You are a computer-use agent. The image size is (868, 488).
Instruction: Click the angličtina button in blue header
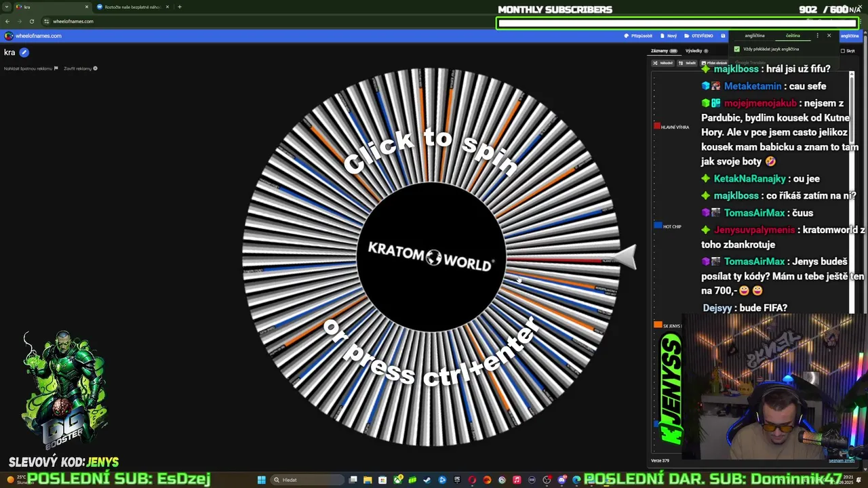coord(850,36)
